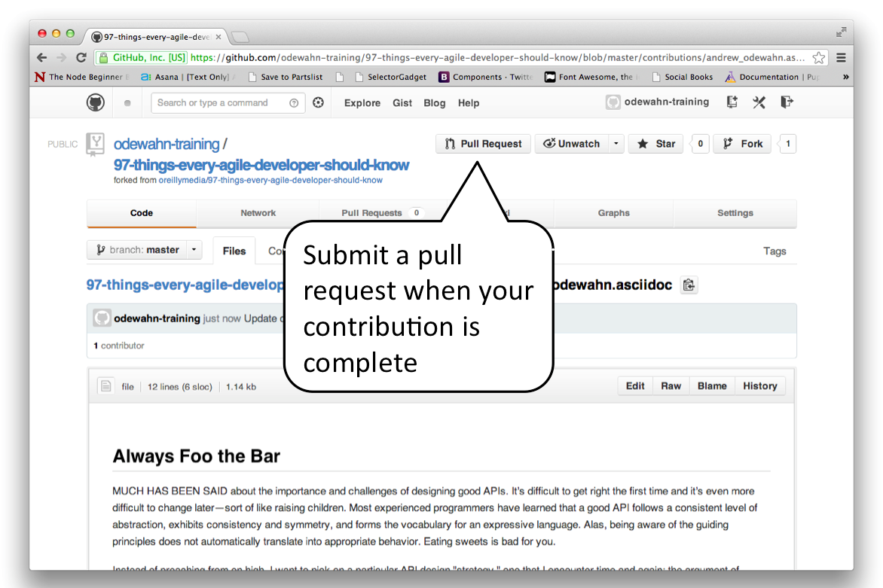Click the gear icon next to the search box
The width and height of the screenshot is (883, 588).
point(318,102)
